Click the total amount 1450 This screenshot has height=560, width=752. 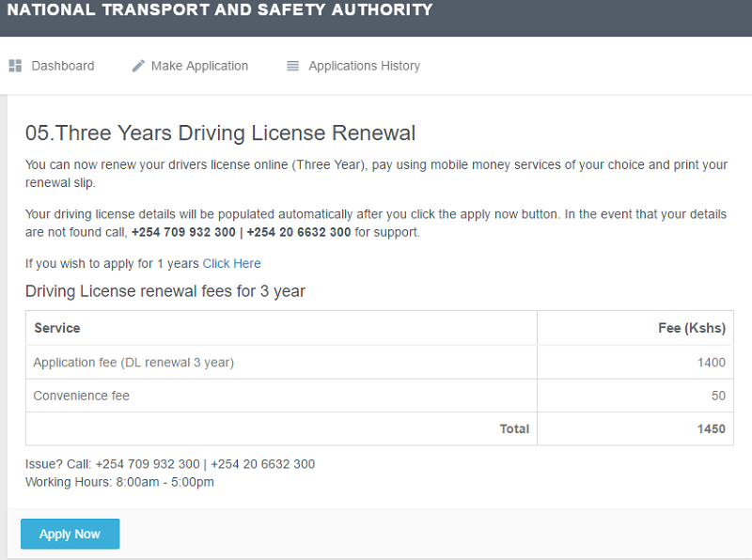[x=712, y=428]
